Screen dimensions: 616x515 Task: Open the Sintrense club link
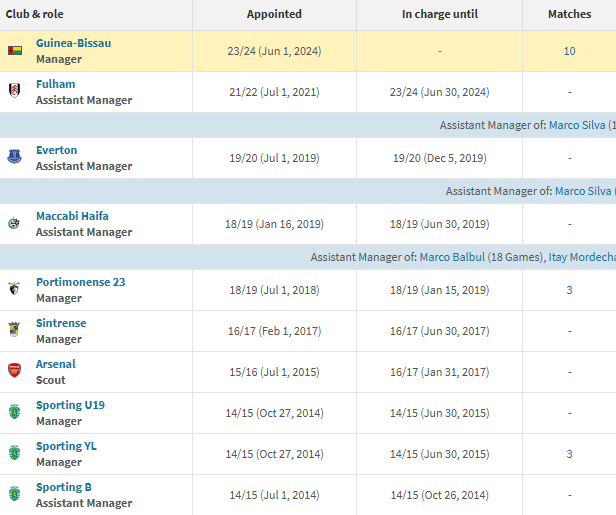click(x=61, y=323)
